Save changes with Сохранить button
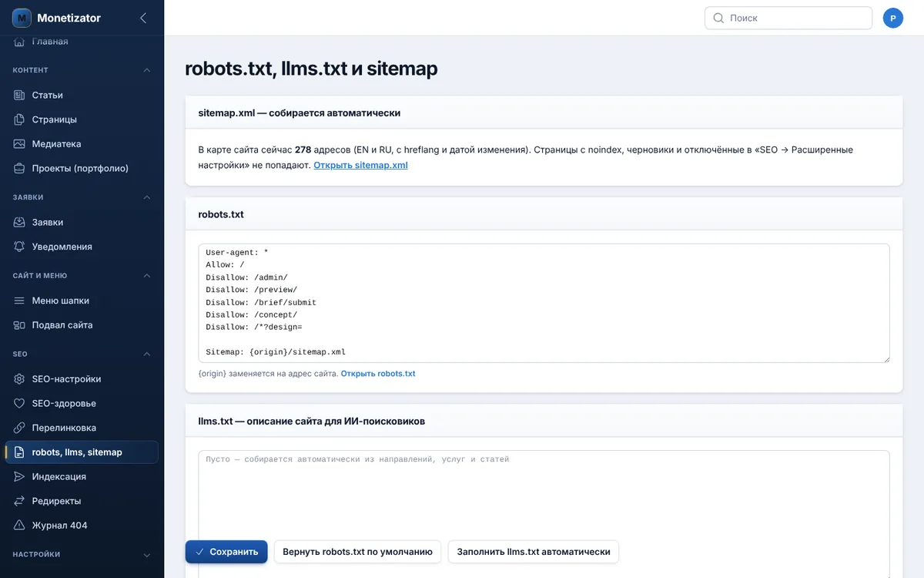Image resolution: width=924 pixels, height=578 pixels. click(226, 552)
